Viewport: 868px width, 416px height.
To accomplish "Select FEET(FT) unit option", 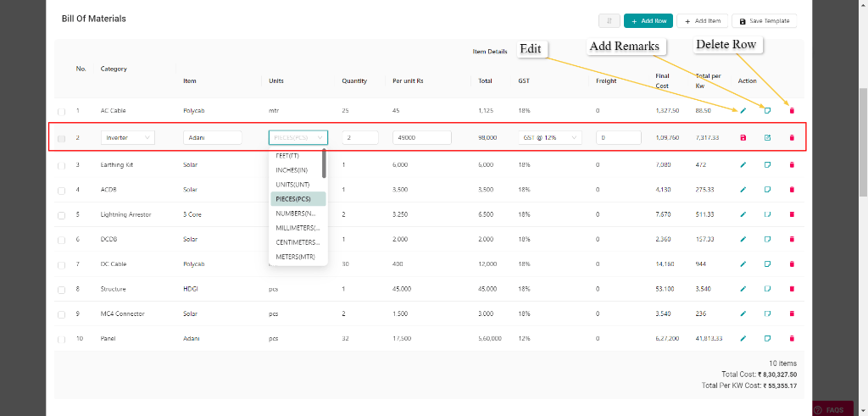I will coord(287,156).
